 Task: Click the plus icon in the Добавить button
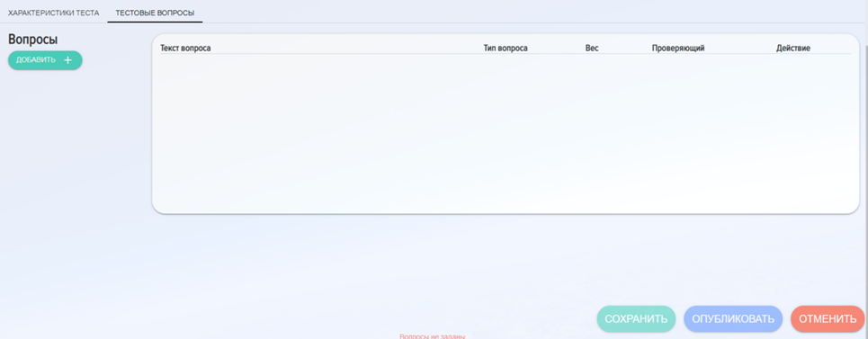coord(68,60)
